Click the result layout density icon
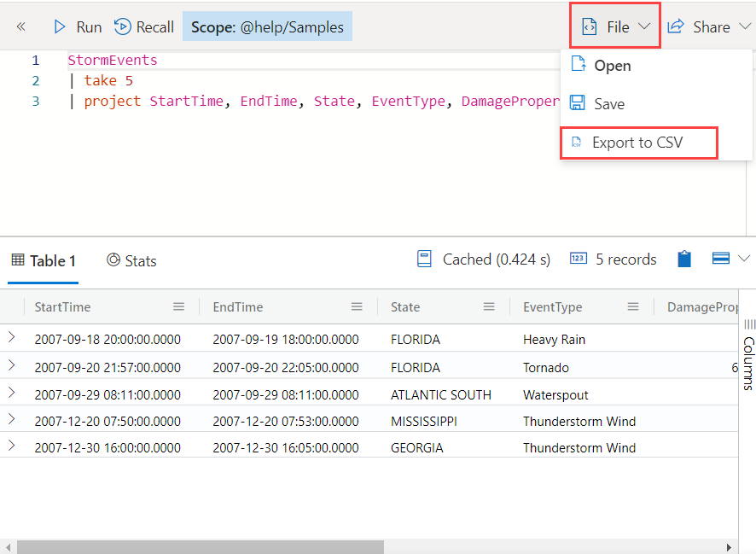The height and width of the screenshot is (554, 756). pos(721,259)
